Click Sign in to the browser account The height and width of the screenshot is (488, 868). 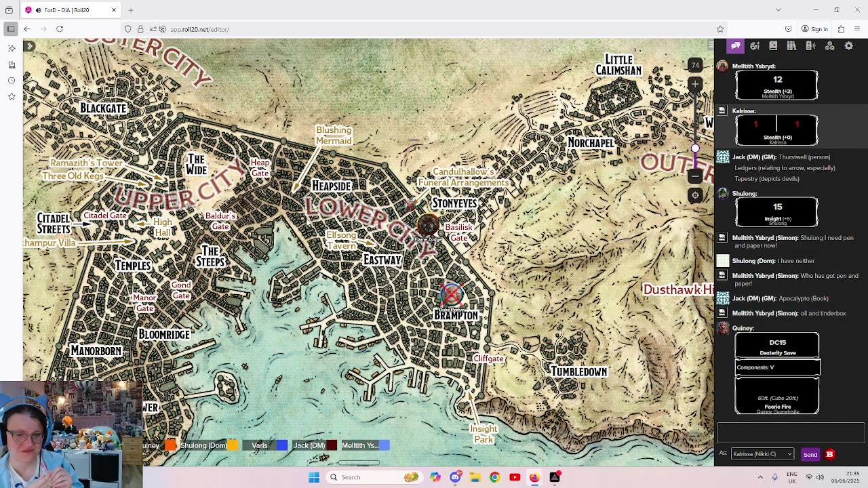[x=814, y=29]
